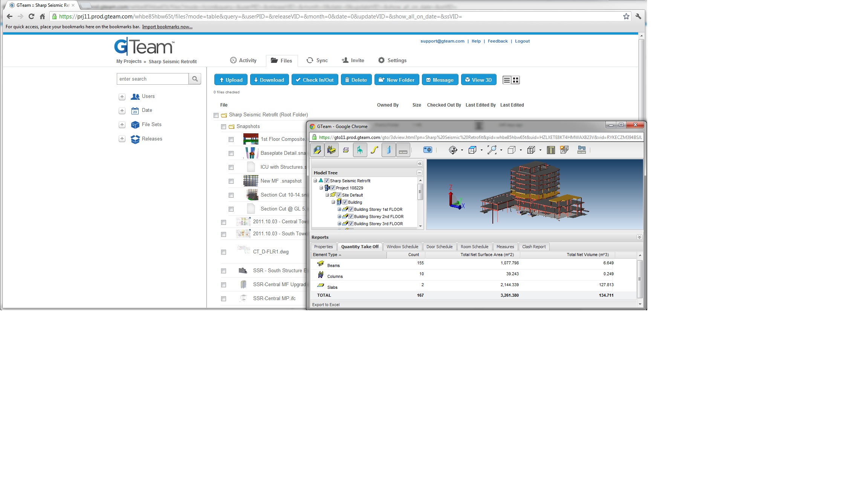The height and width of the screenshot is (488, 868).
Task: Click the clash detection icon
Action: pyautogui.click(x=564, y=150)
